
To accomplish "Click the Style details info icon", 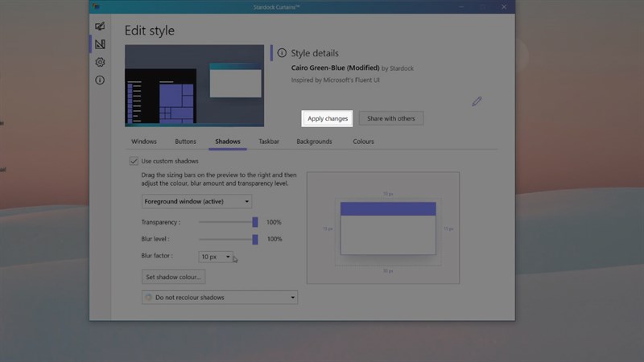I will (x=282, y=53).
